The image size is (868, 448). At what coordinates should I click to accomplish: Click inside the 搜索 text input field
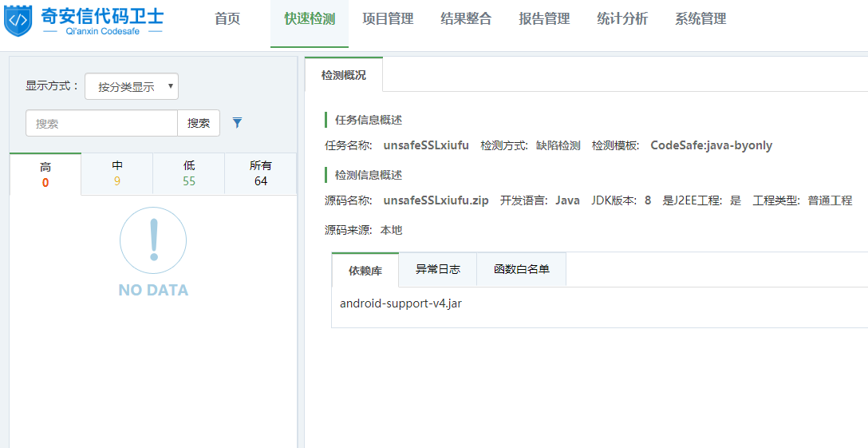point(101,124)
